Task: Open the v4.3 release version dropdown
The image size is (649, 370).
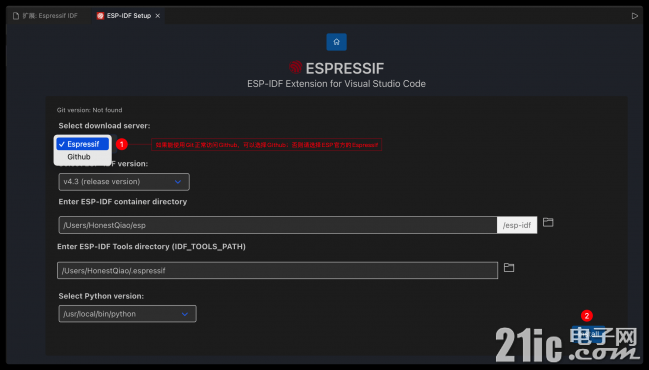Action: click(x=124, y=182)
